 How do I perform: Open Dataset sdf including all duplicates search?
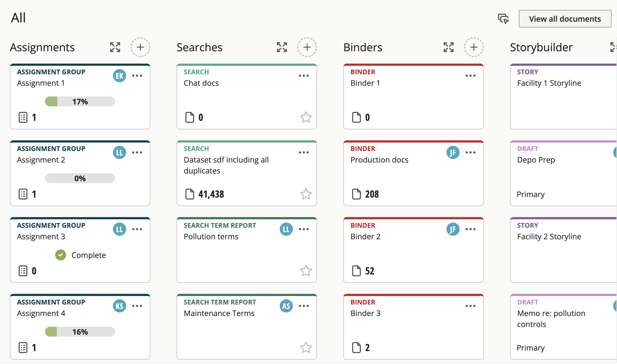point(226,165)
